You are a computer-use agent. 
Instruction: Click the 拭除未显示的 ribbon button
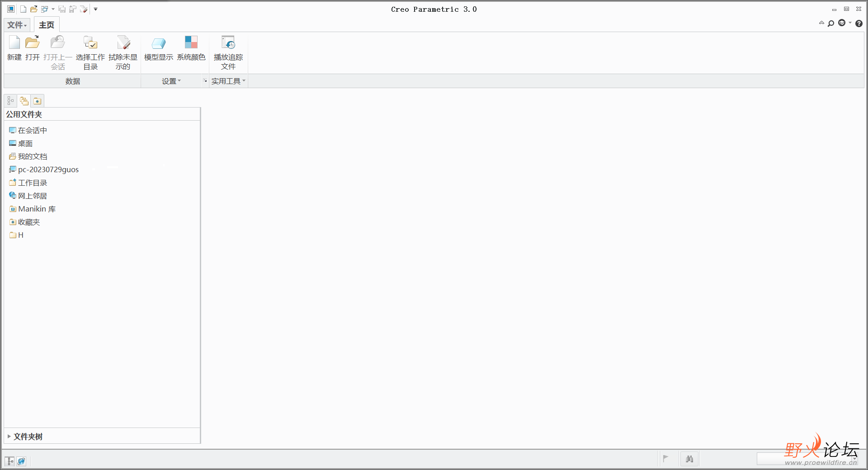(x=123, y=52)
